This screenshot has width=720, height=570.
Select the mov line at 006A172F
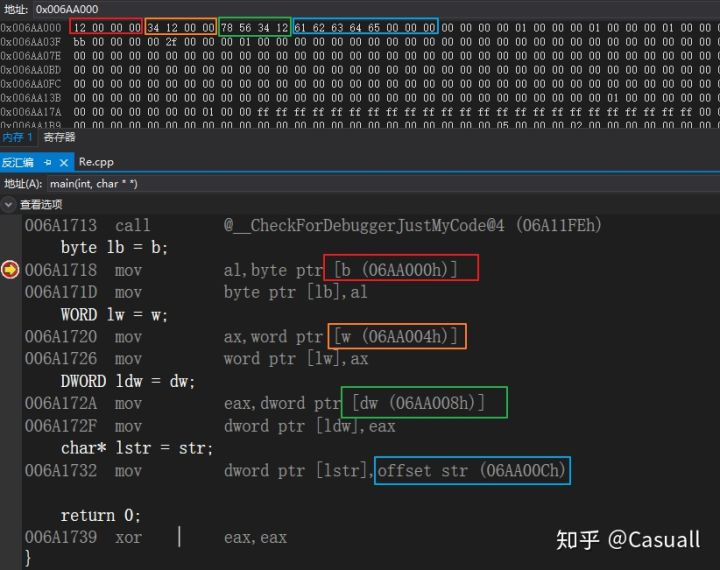(x=210, y=426)
